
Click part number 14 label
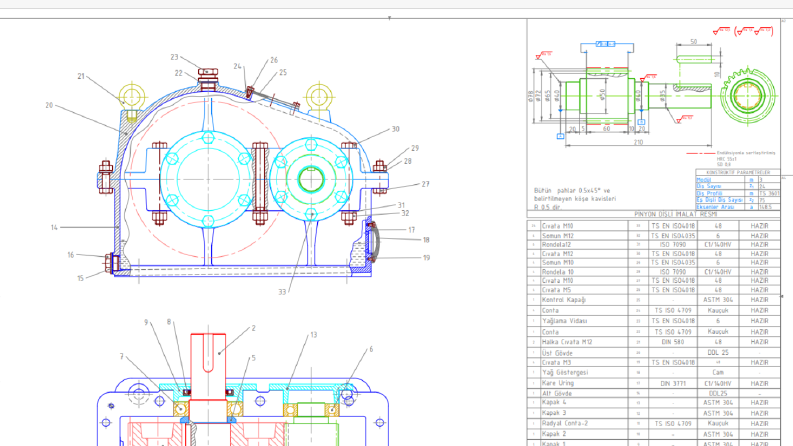coord(54,228)
